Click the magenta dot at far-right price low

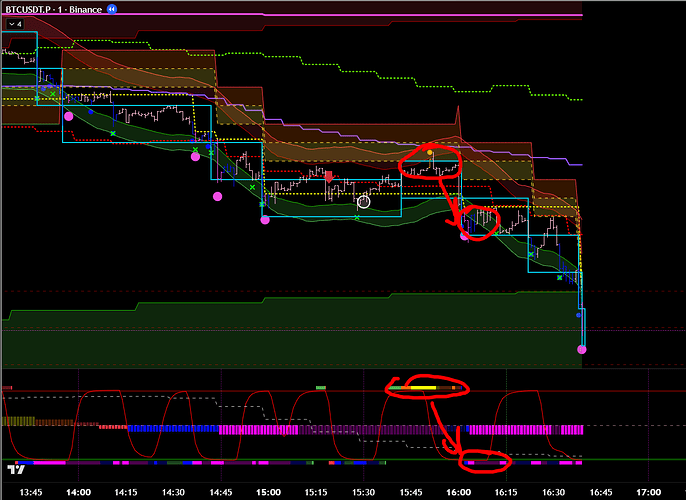[x=582, y=349]
